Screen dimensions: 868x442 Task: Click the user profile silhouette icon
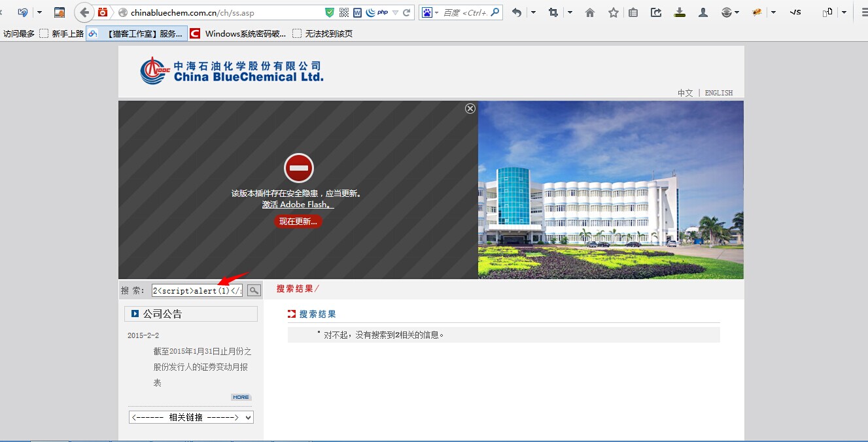pos(703,12)
